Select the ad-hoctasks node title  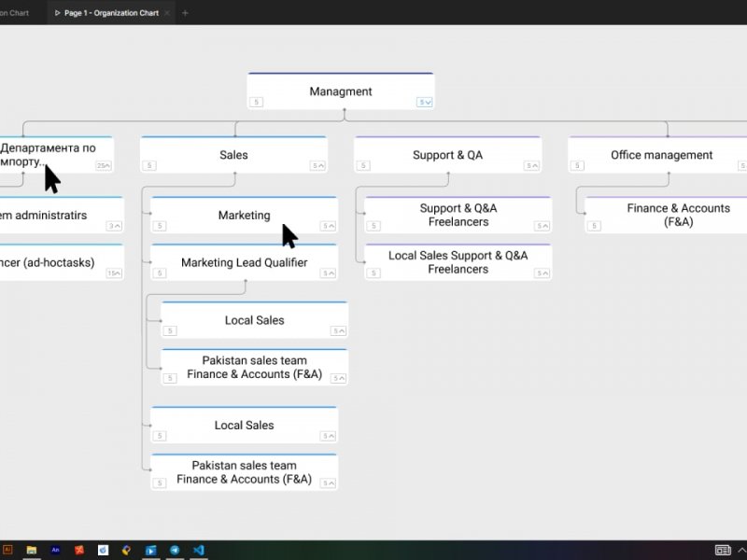(48, 262)
